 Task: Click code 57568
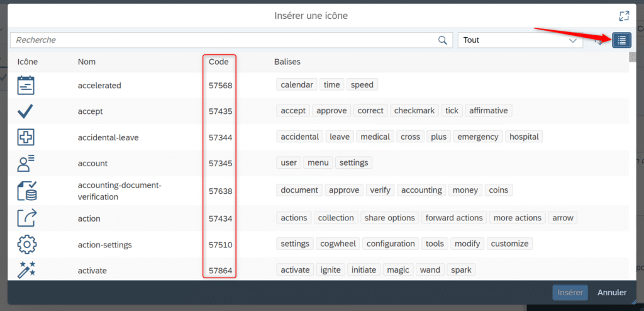tap(221, 86)
